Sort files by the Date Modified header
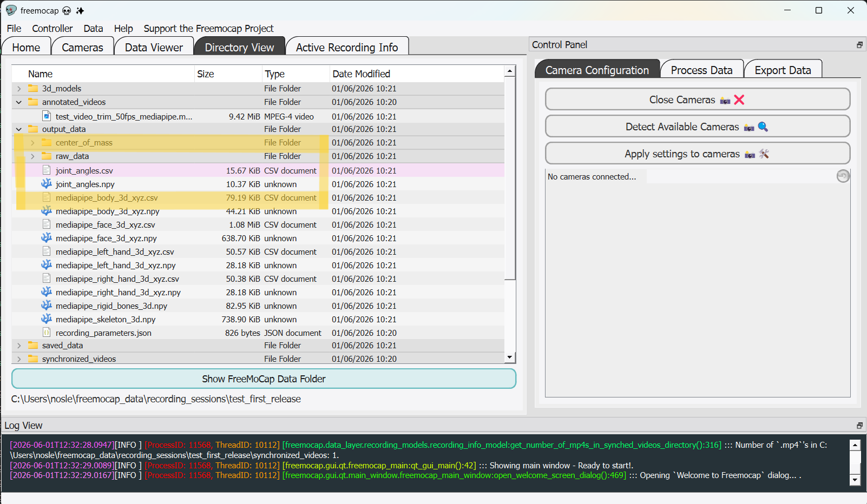The image size is (867, 504). tap(417, 74)
